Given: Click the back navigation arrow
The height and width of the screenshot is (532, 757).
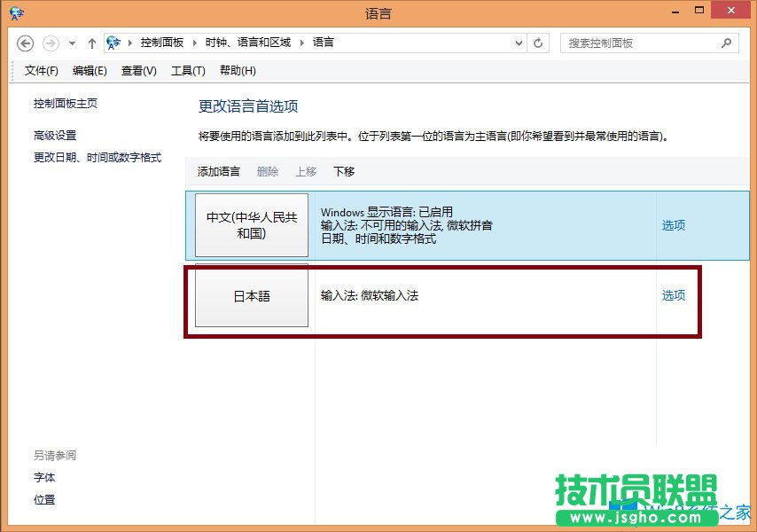Looking at the screenshot, I should [x=26, y=43].
